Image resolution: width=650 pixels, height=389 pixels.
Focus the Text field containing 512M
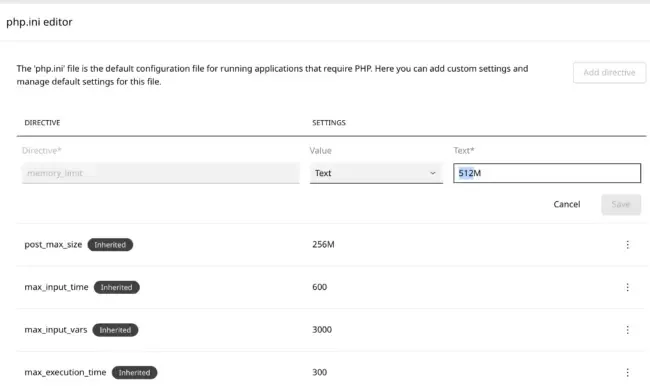547,173
